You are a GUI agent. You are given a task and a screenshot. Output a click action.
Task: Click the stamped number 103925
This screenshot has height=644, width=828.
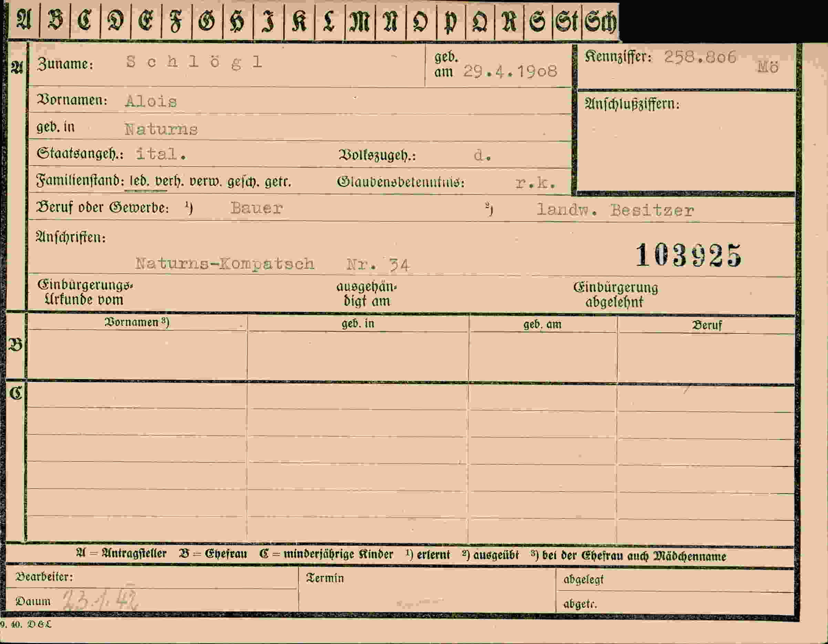click(x=689, y=255)
